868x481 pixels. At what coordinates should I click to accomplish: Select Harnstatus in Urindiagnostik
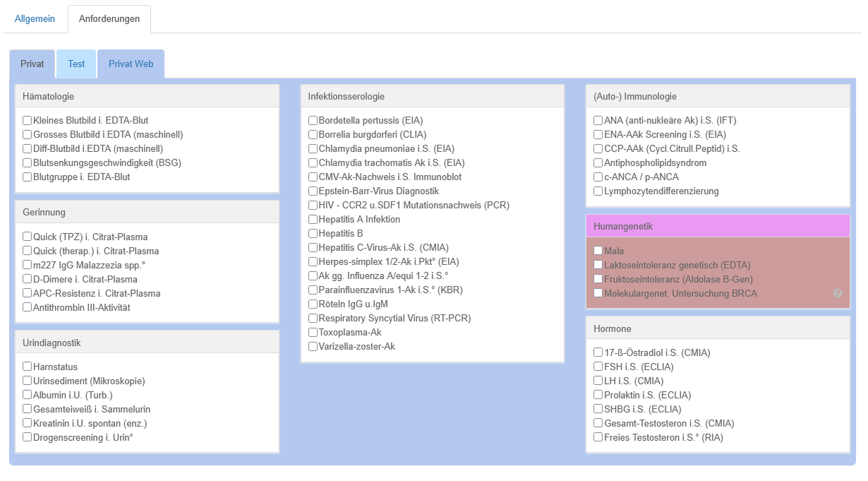click(x=28, y=367)
